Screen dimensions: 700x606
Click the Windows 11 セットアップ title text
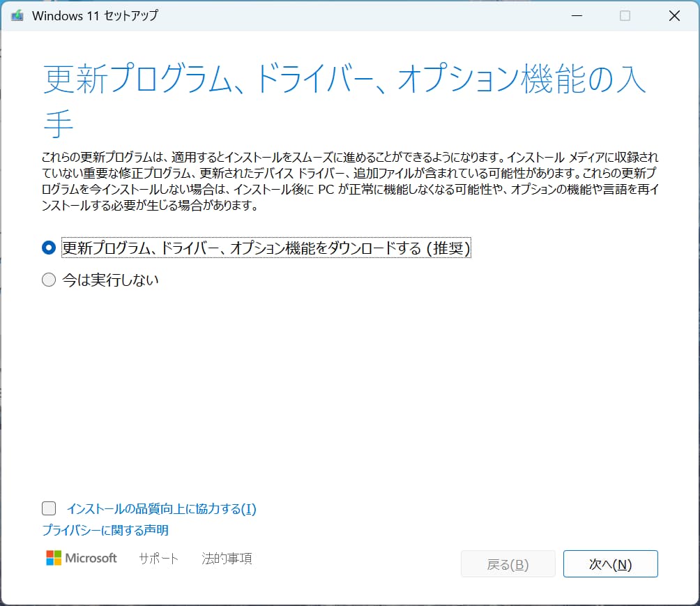pos(95,15)
